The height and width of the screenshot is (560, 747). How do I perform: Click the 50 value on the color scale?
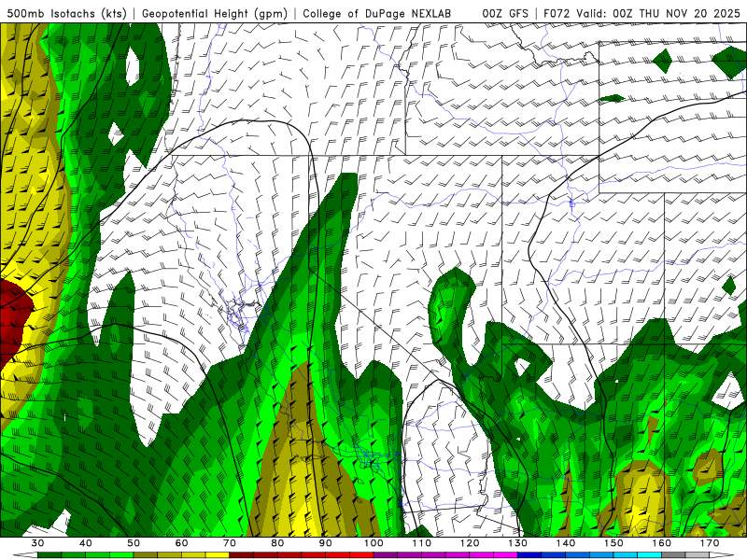click(134, 543)
